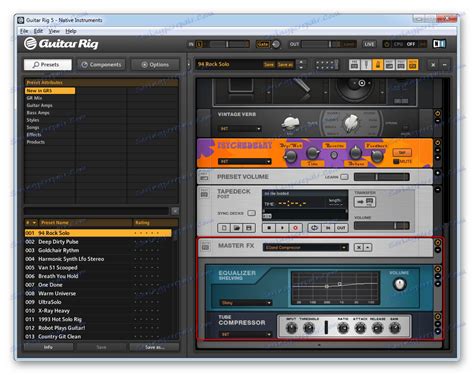Click the Info button below preset list

48,347
